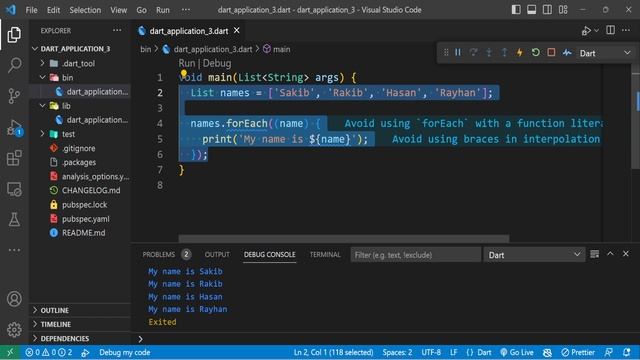Screen dimensions: 640x360
Task: Open the Search view in activity bar
Action: [14, 65]
